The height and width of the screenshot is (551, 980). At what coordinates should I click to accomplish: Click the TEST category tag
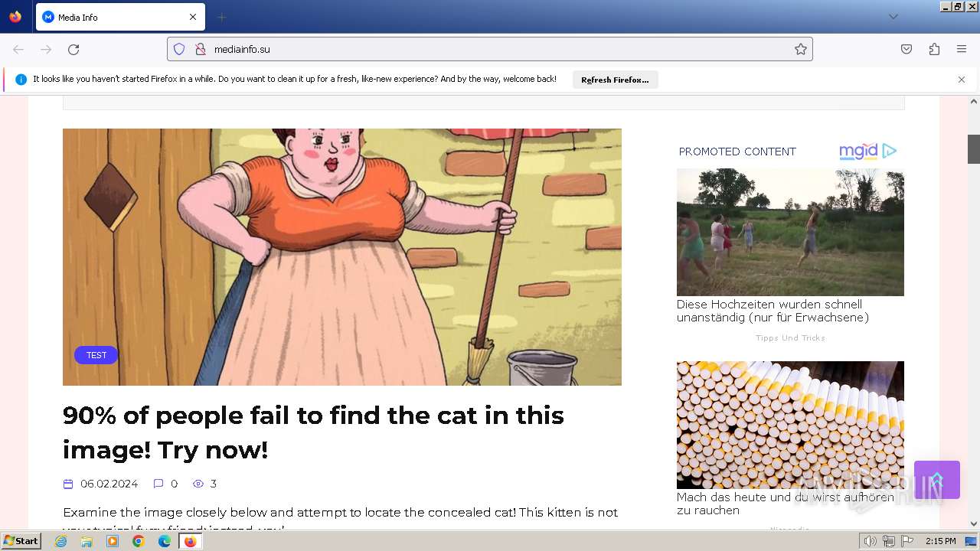(96, 355)
